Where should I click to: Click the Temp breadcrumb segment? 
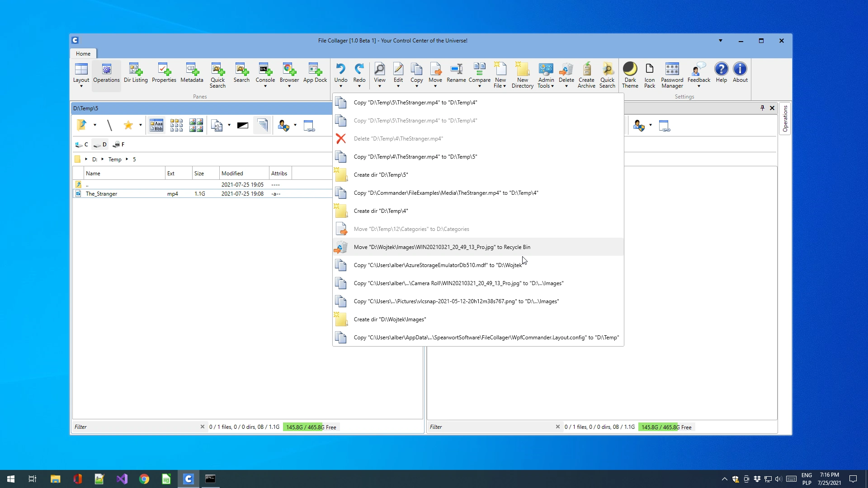click(115, 159)
